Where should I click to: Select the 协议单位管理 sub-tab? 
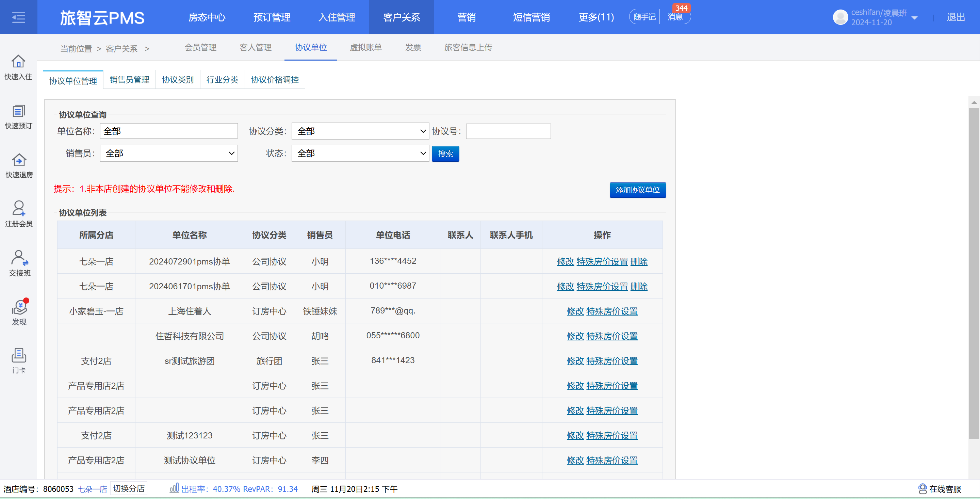tap(73, 80)
